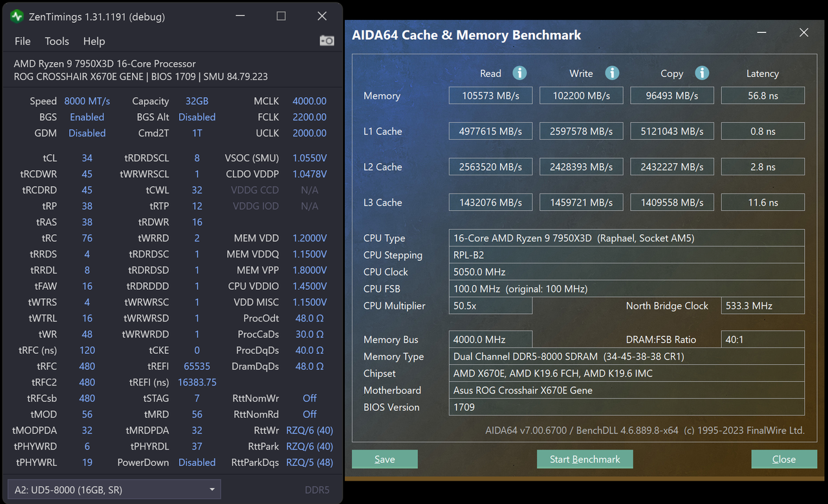
Task: Click the tRFC (ns) value 120
Action: (x=87, y=350)
